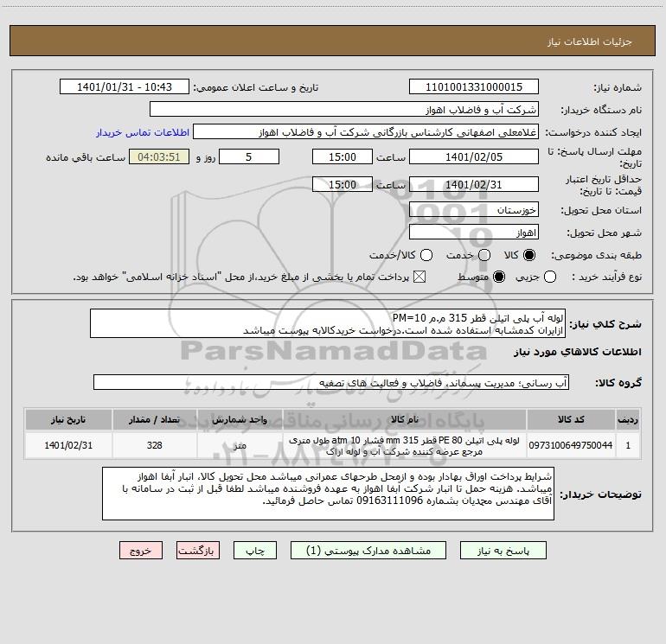This screenshot has width=666, height=644.
Task: Click the کد کالا column header
Action: [x=571, y=419]
